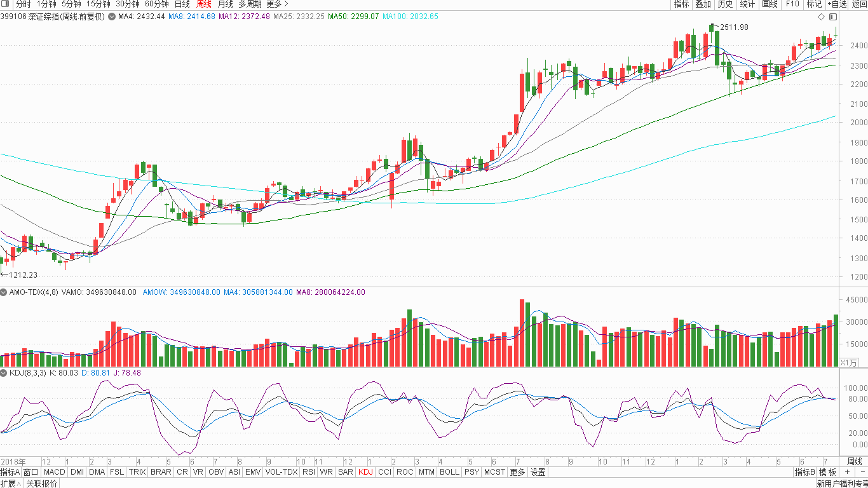Select the MACD indicator

pyautogui.click(x=55, y=472)
